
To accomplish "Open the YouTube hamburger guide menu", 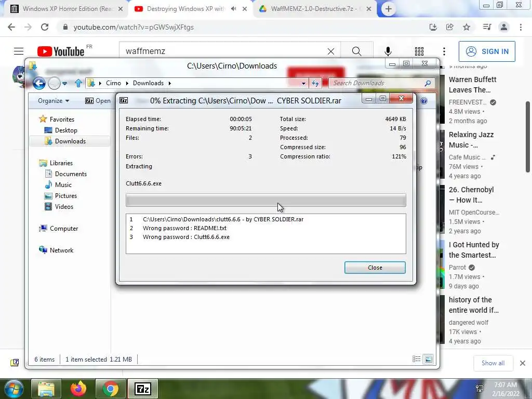I will [x=19, y=51].
